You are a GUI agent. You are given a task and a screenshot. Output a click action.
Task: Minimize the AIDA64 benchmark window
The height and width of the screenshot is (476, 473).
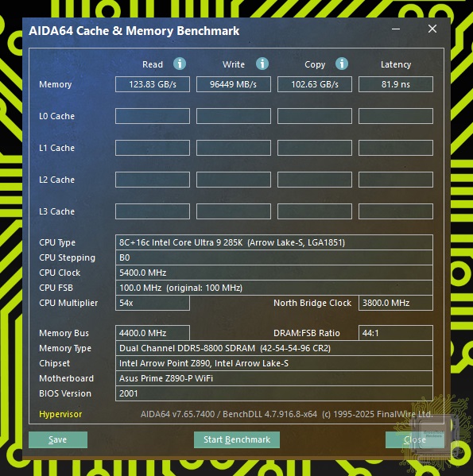(x=396, y=29)
